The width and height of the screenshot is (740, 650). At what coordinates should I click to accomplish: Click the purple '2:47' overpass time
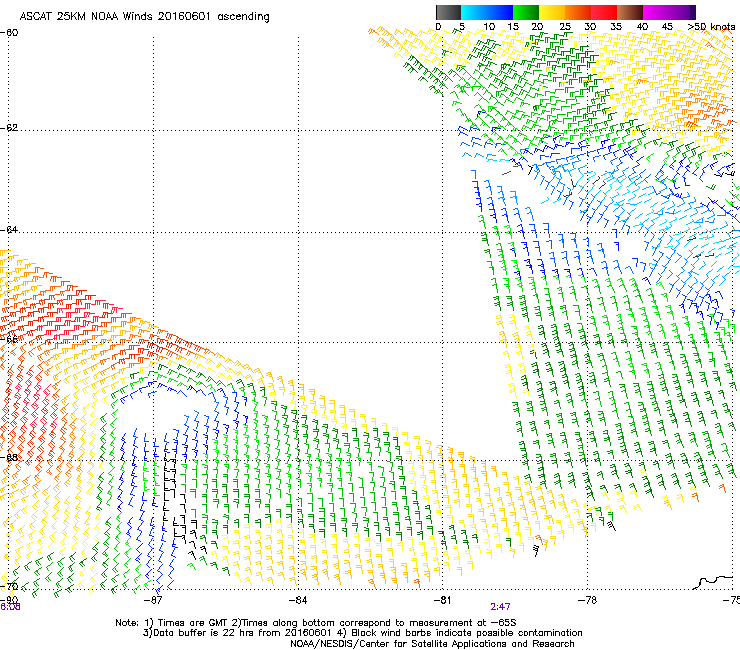[x=500, y=607]
